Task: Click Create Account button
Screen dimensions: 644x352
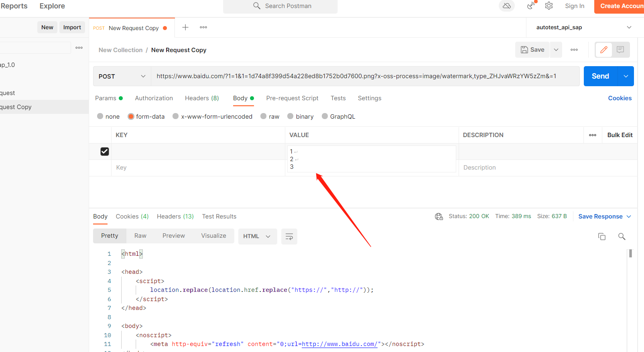Action: pyautogui.click(x=619, y=6)
